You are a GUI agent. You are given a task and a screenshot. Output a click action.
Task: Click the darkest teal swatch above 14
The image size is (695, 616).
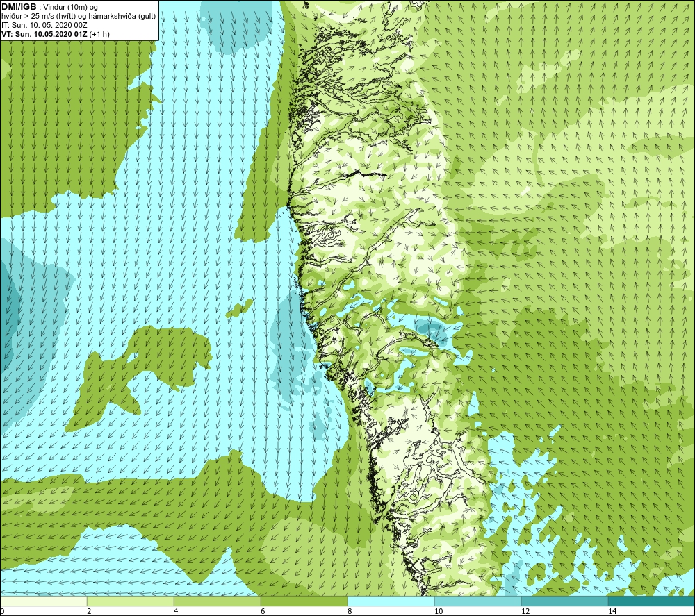point(651,601)
